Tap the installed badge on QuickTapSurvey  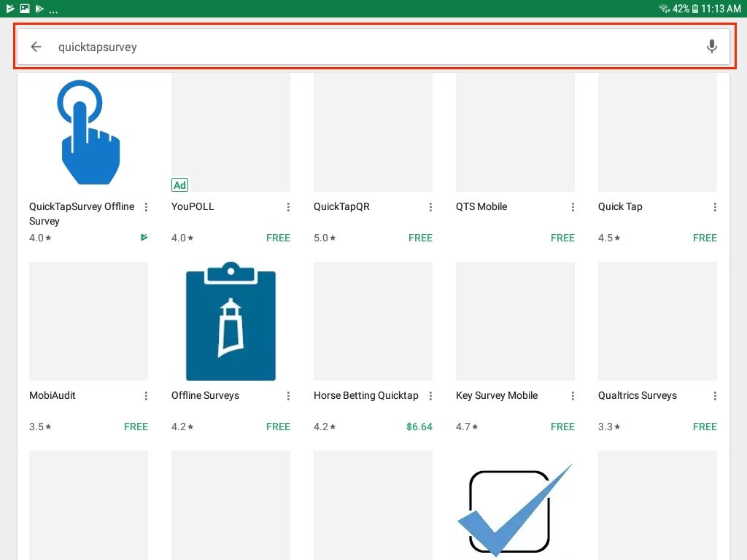(x=144, y=237)
